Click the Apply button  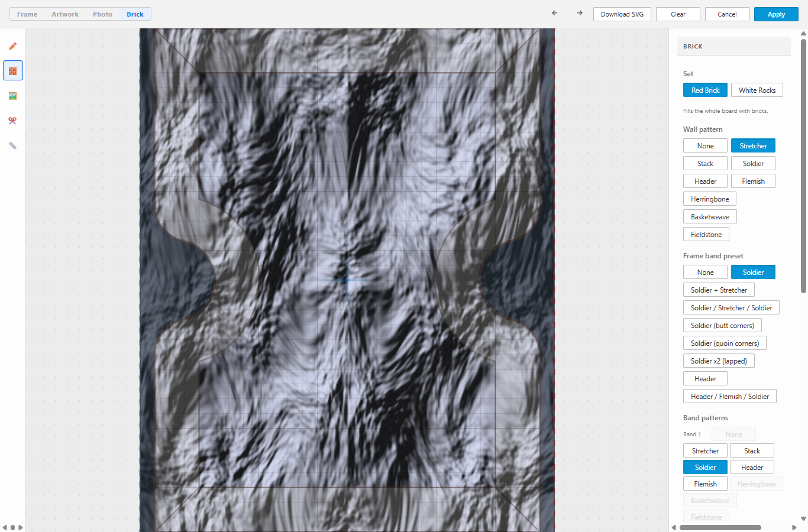[776, 14]
